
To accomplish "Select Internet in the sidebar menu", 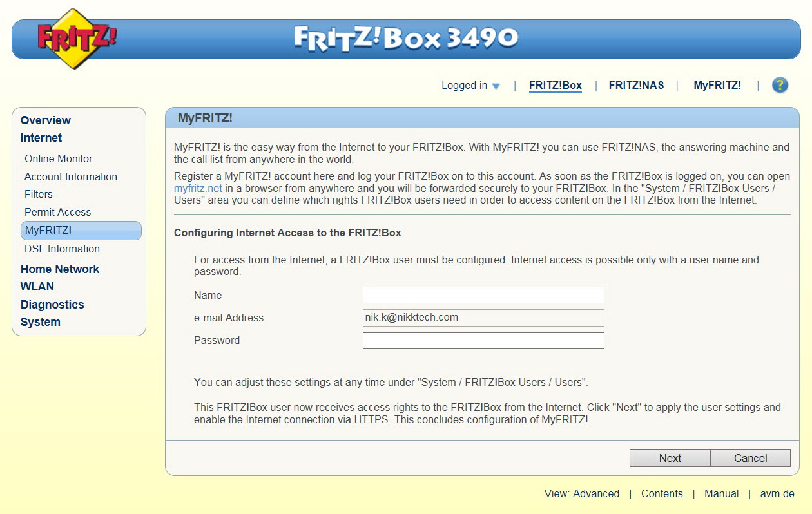I will [x=41, y=138].
